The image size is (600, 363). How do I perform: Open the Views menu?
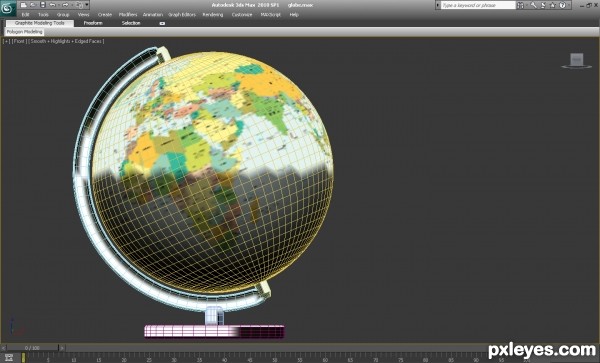click(83, 15)
